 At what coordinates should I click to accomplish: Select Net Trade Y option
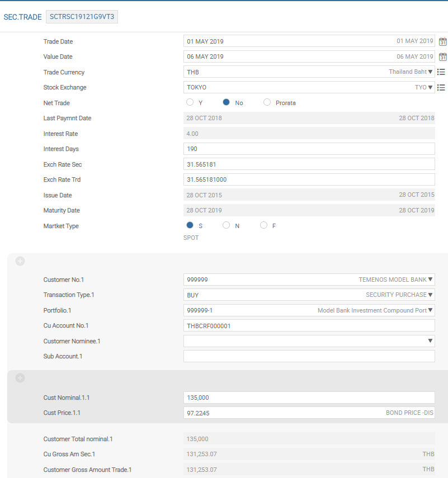190,102
